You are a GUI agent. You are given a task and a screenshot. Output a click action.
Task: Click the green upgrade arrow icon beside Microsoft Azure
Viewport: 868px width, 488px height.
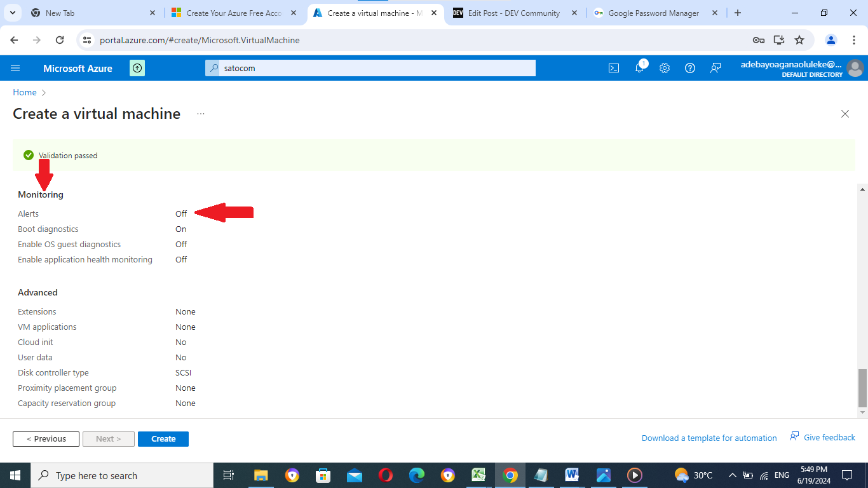(x=137, y=68)
